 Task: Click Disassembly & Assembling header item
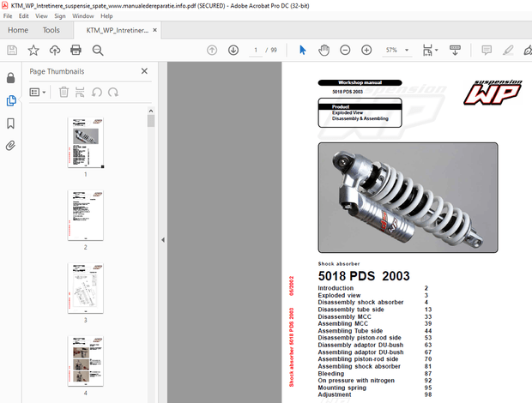tap(360, 118)
